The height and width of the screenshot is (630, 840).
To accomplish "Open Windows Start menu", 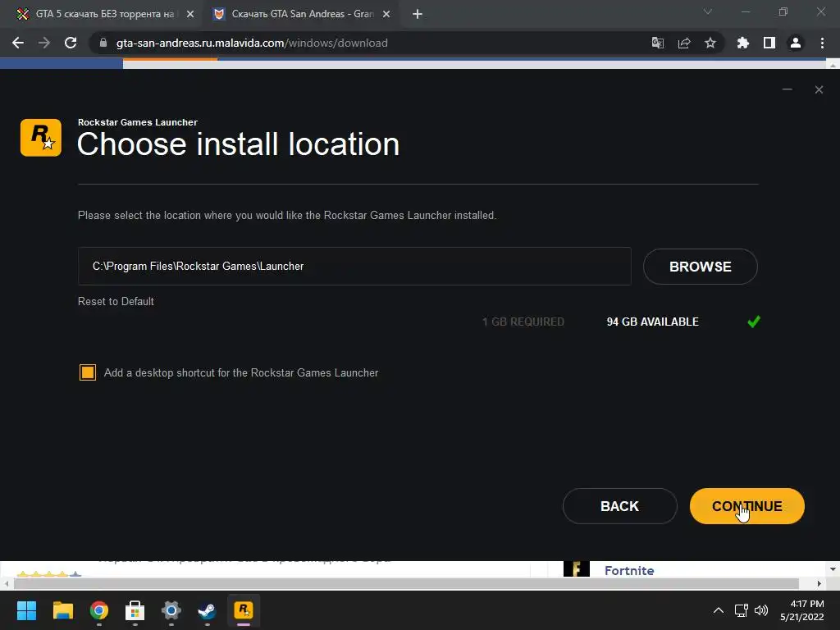I will coord(26,610).
